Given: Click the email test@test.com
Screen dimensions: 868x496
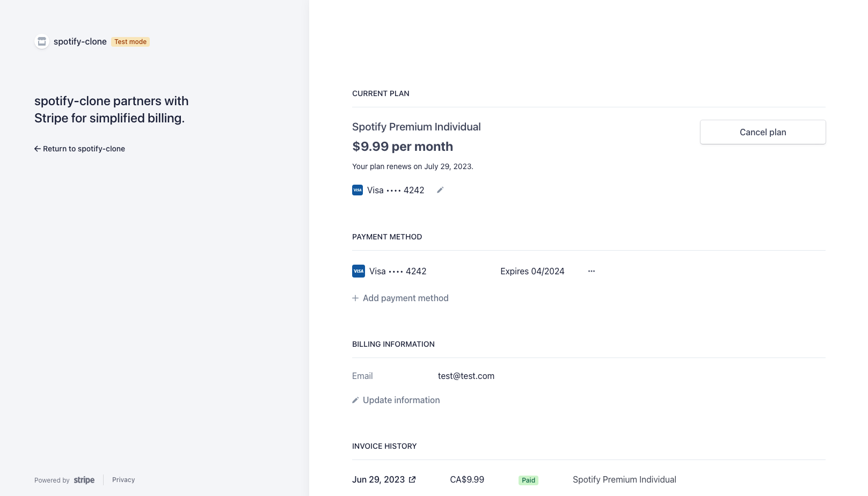Looking at the screenshot, I should pos(466,376).
